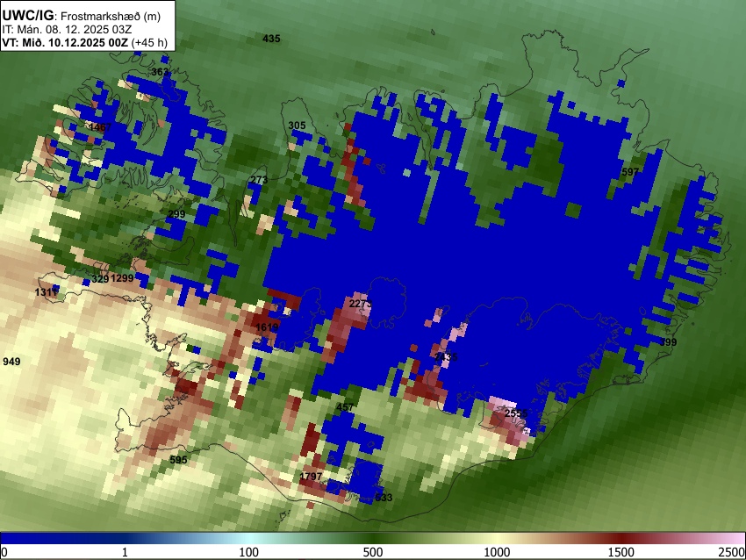Click the colorbar label '1500'
This screenshot has width=746, height=560.
point(620,552)
